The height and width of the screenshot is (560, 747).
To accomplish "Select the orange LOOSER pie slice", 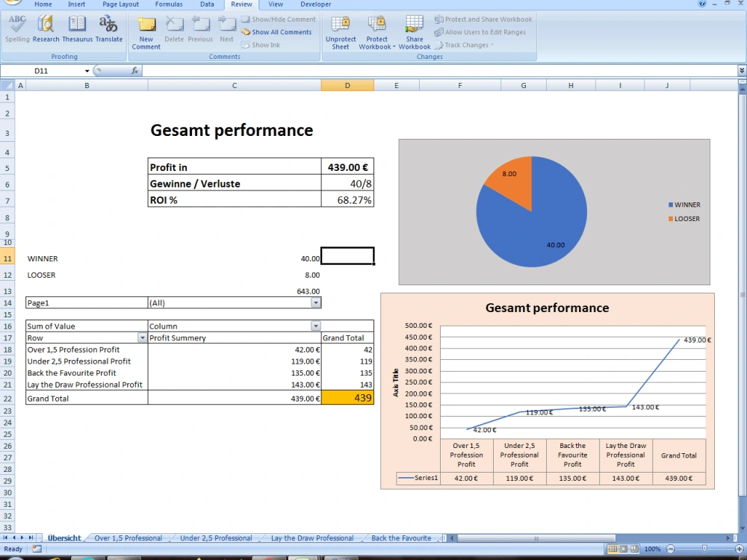I will (x=512, y=182).
